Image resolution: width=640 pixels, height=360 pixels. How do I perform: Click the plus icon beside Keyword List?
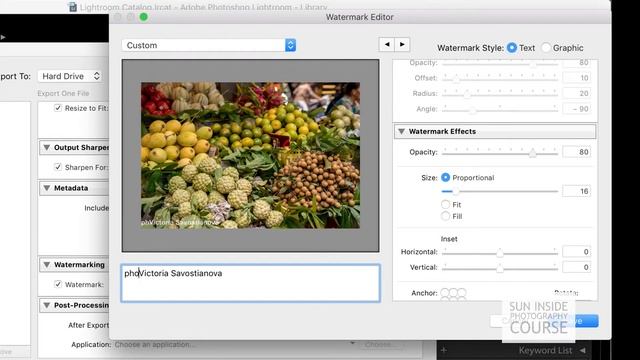[x=444, y=350]
